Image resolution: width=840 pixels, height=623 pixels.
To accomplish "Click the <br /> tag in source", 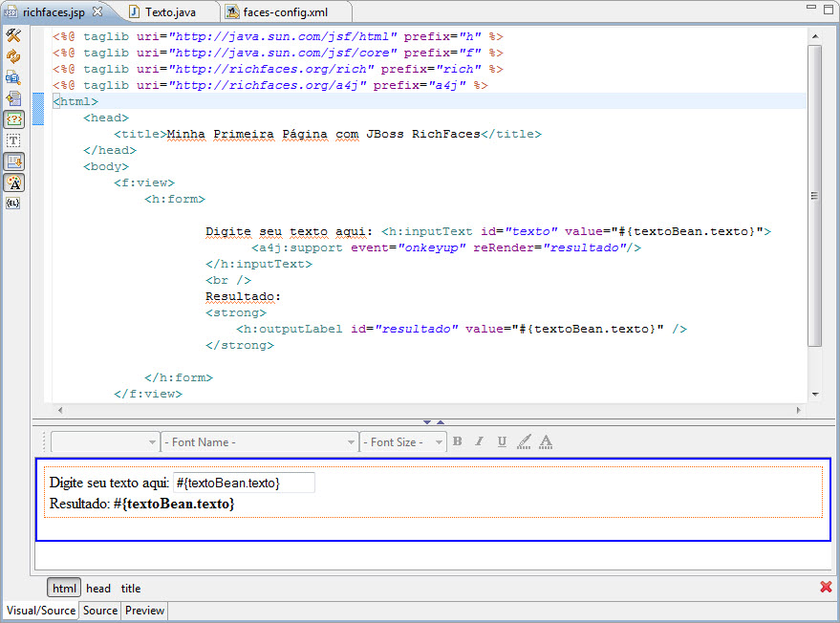I will coord(228,280).
